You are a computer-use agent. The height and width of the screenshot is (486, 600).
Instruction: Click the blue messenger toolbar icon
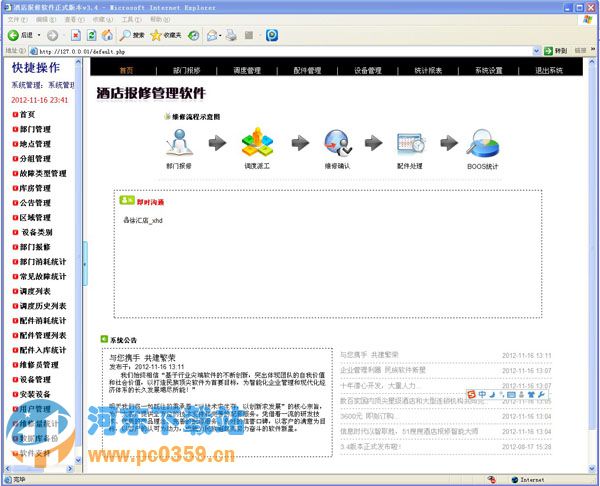pos(272,36)
